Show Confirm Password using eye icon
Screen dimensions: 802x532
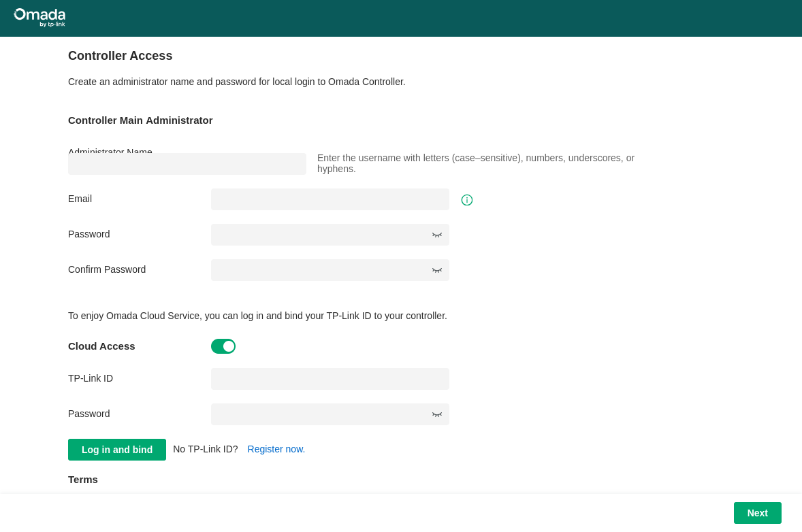tap(437, 270)
